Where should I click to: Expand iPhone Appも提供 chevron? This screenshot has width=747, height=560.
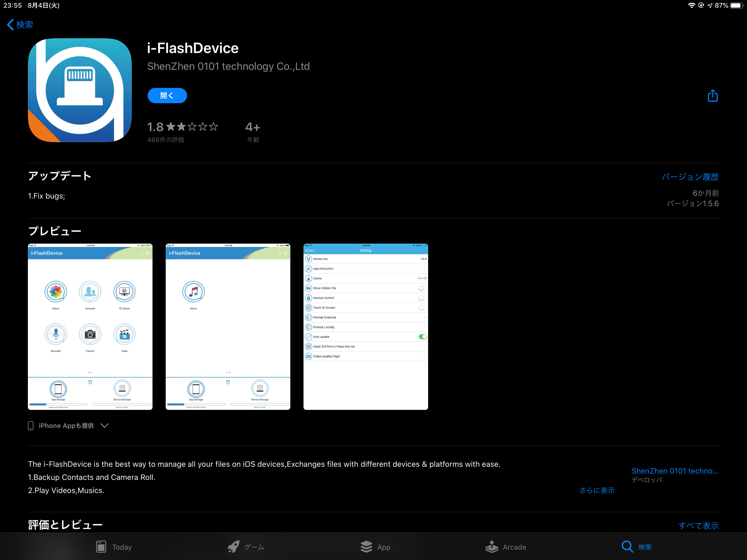(x=105, y=425)
